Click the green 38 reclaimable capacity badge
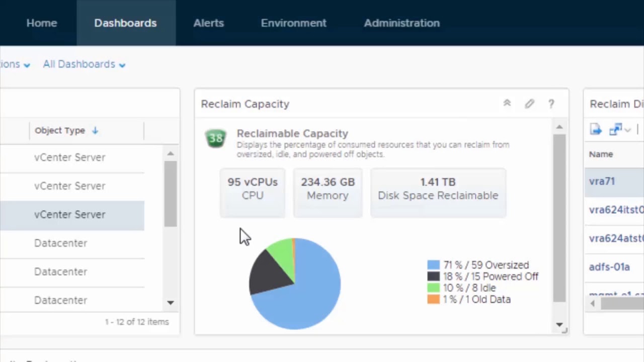Screen dimensions: 644x362 coord(216,139)
